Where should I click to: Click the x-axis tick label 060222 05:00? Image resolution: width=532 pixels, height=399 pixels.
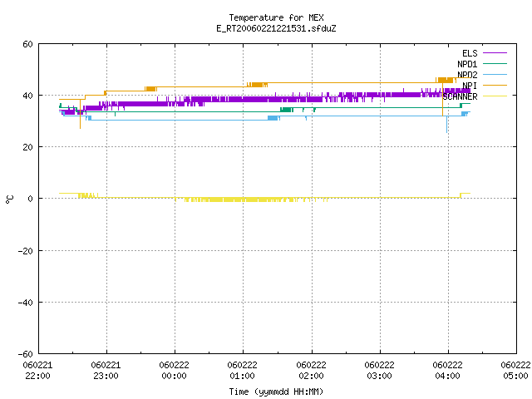[x=515, y=371]
